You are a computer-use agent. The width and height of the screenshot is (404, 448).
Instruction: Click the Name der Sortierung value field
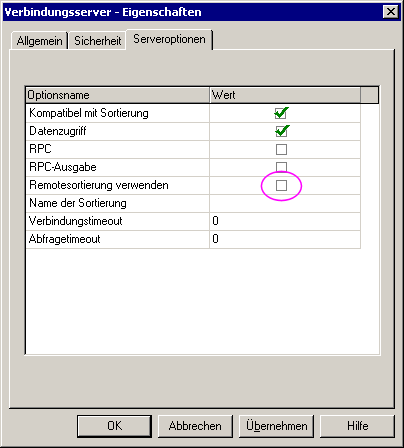coord(285,203)
